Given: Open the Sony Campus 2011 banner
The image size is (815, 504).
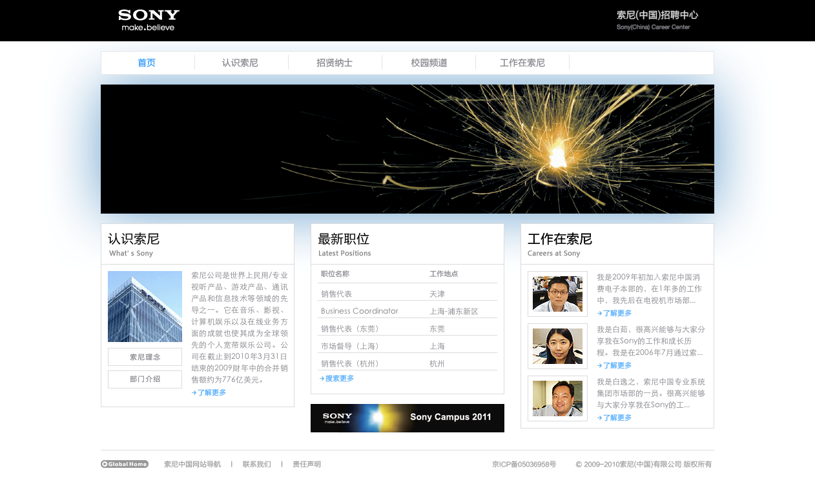Looking at the screenshot, I should pyautogui.click(x=407, y=418).
